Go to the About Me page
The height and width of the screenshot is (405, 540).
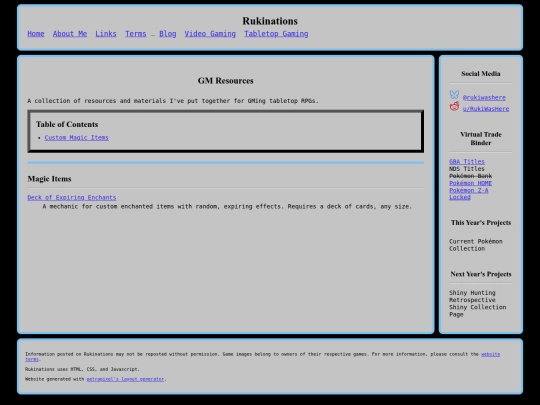[70, 34]
